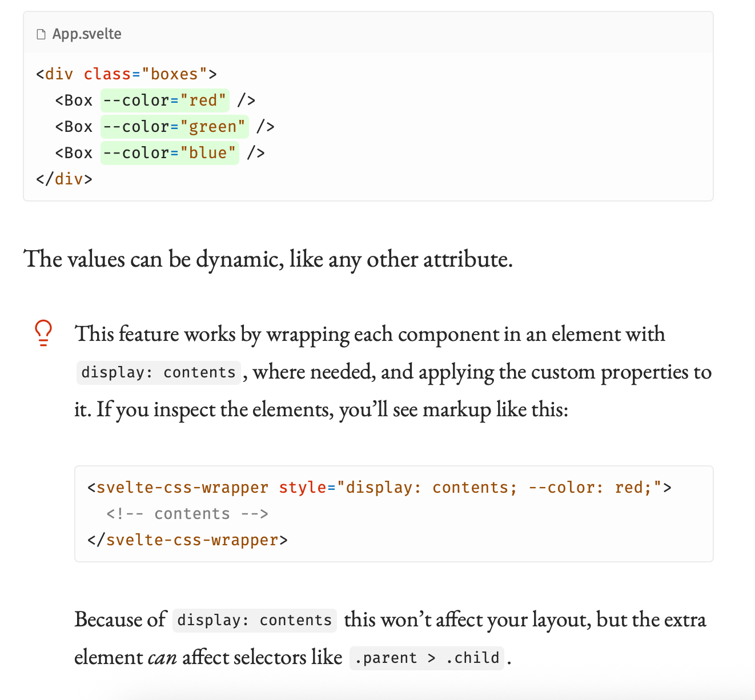Click the lightbulb tip icon
Image resolution: width=755 pixels, height=700 pixels.
(x=43, y=333)
